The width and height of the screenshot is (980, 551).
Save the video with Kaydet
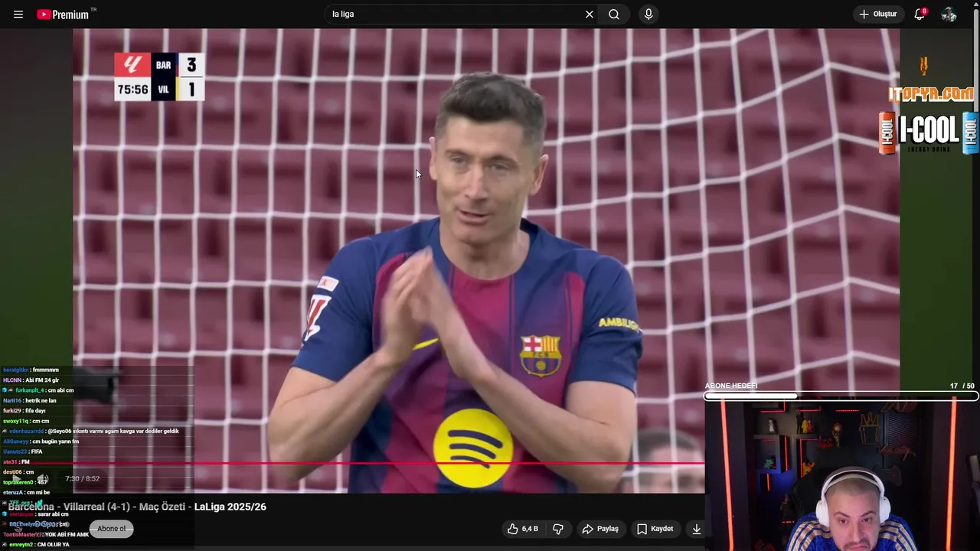pos(655,529)
